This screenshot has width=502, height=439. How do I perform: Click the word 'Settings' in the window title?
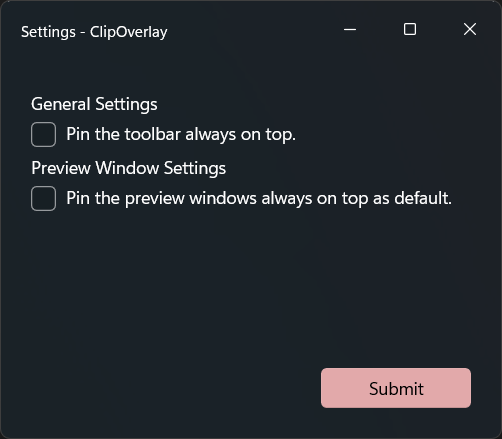click(48, 32)
